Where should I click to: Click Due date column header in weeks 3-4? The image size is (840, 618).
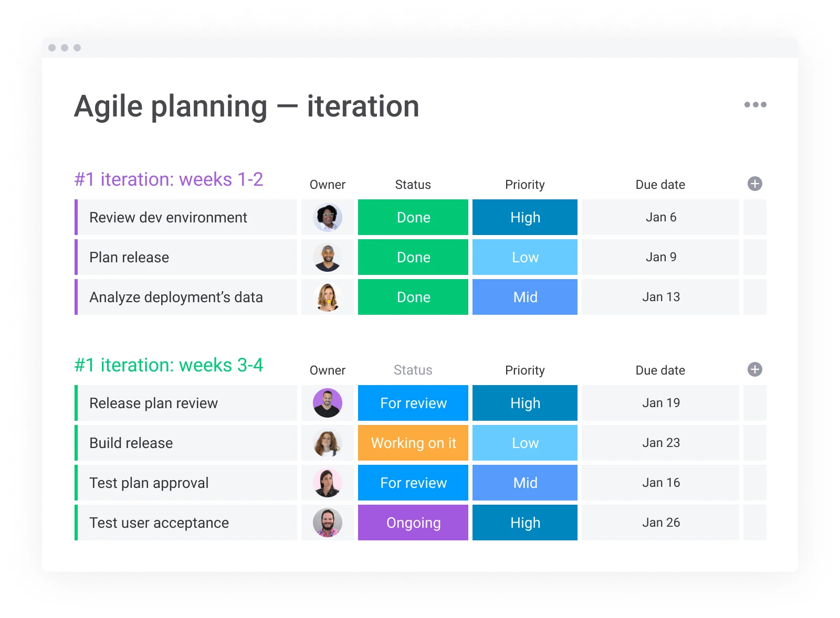tap(660, 370)
